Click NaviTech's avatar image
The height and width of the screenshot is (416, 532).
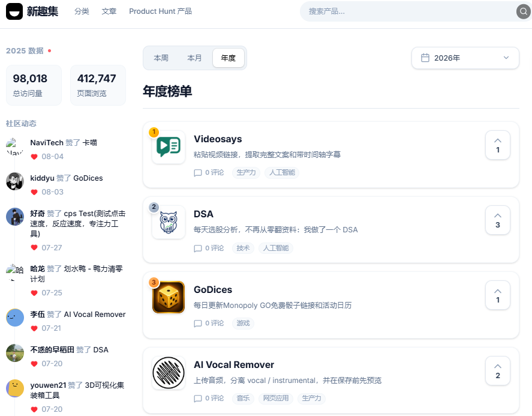pos(15,146)
